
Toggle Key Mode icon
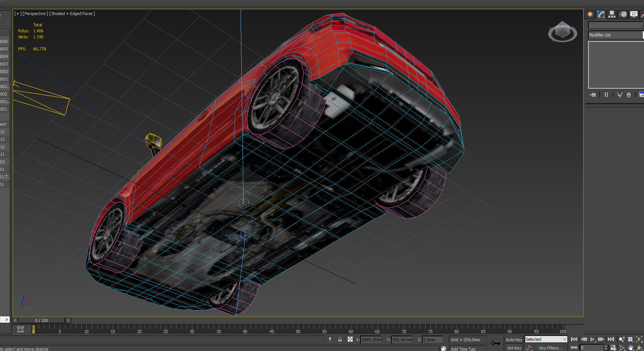[574, 348]
